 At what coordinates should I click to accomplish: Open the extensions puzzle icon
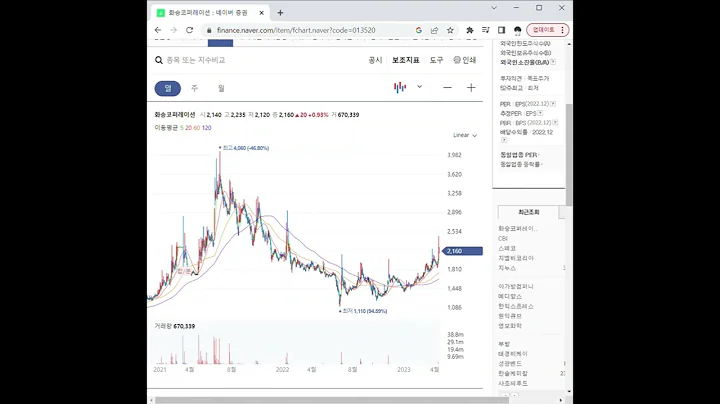[470, 30]
